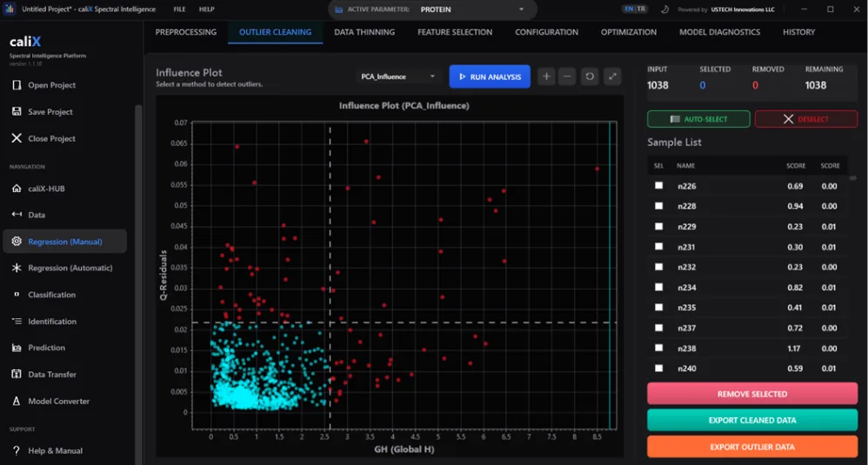868x465 pixels.
Task: Switch to the MODEL DIAGNOSTICS tab
Action: tap(719, 32)
